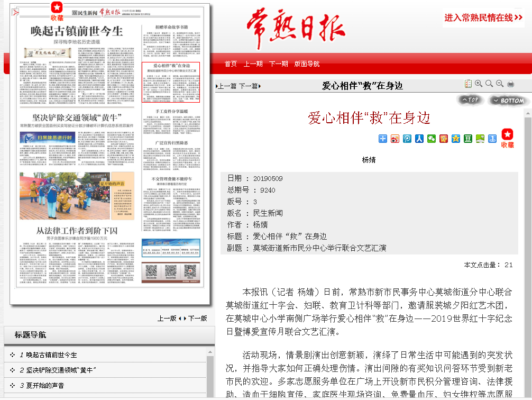Viewport: 532px width, 400px height.
Task: Share article to Renren
Action: click(419, 139)
